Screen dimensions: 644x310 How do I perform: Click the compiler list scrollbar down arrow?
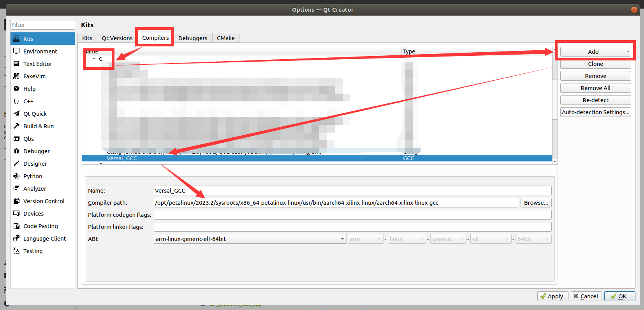(x=555, y=161)
